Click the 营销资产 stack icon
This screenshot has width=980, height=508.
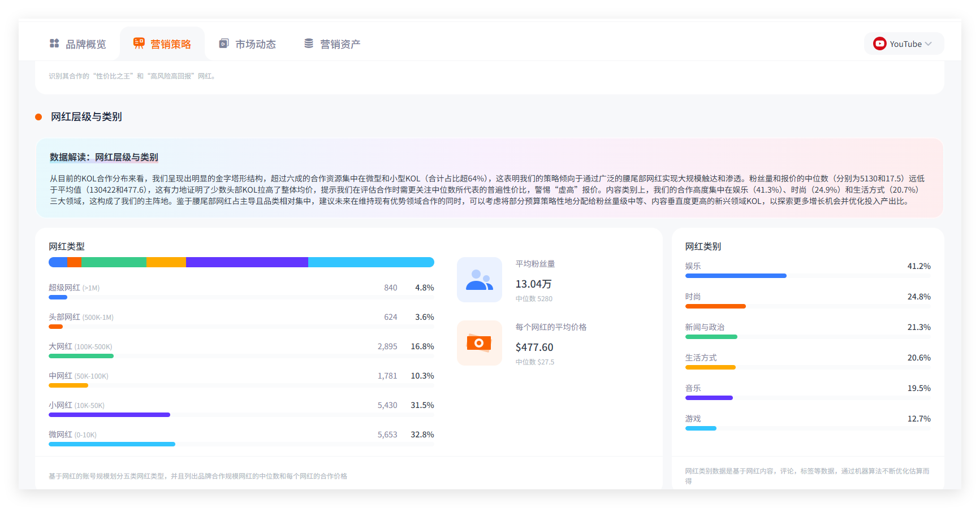point(309,44)
